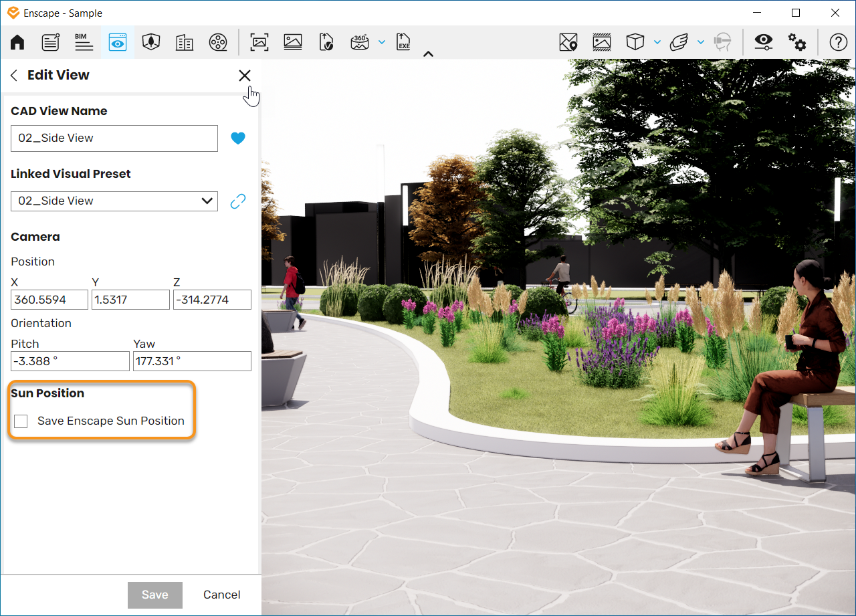This screenshot has width=856, height=616.
Task: Click the Home icon in toolbar
Action: [17, 42]
